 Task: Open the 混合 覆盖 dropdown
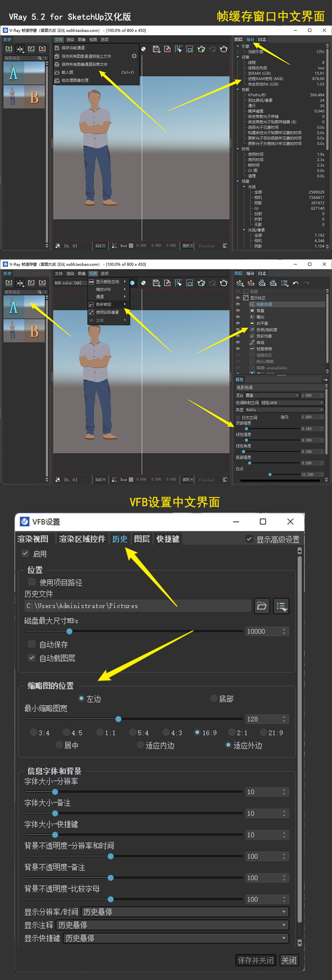click(272, 395)
